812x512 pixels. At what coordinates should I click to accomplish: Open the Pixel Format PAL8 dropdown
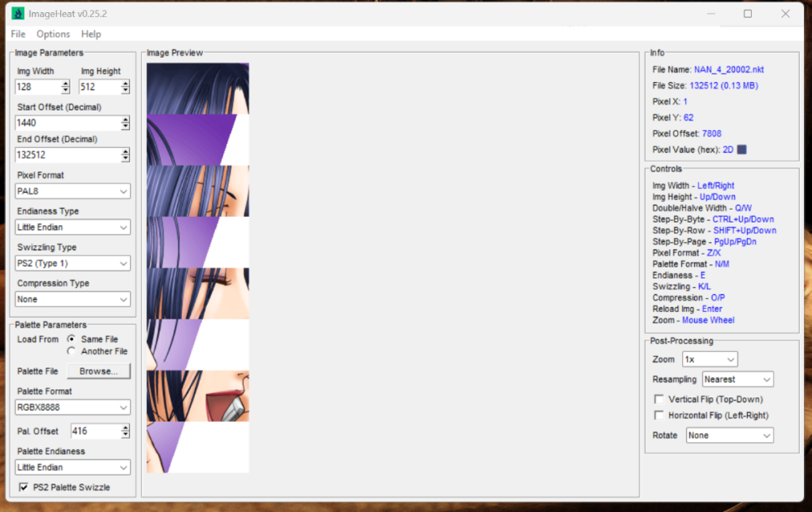point(73,191)
